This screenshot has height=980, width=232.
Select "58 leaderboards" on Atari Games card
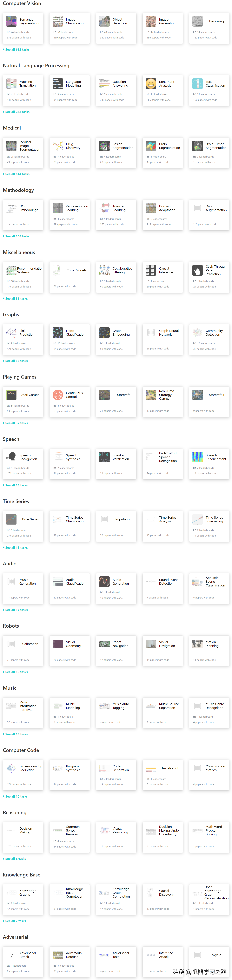20,406
